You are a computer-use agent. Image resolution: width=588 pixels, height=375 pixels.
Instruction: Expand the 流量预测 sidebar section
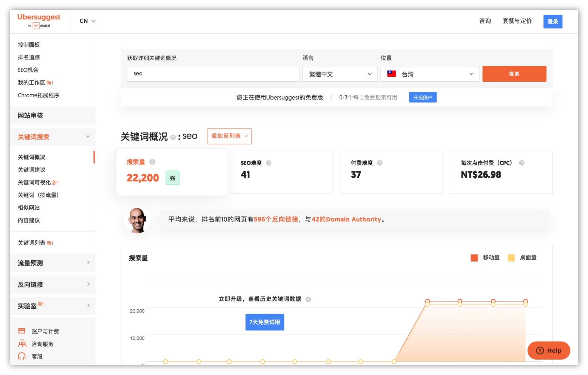(52, 263)
